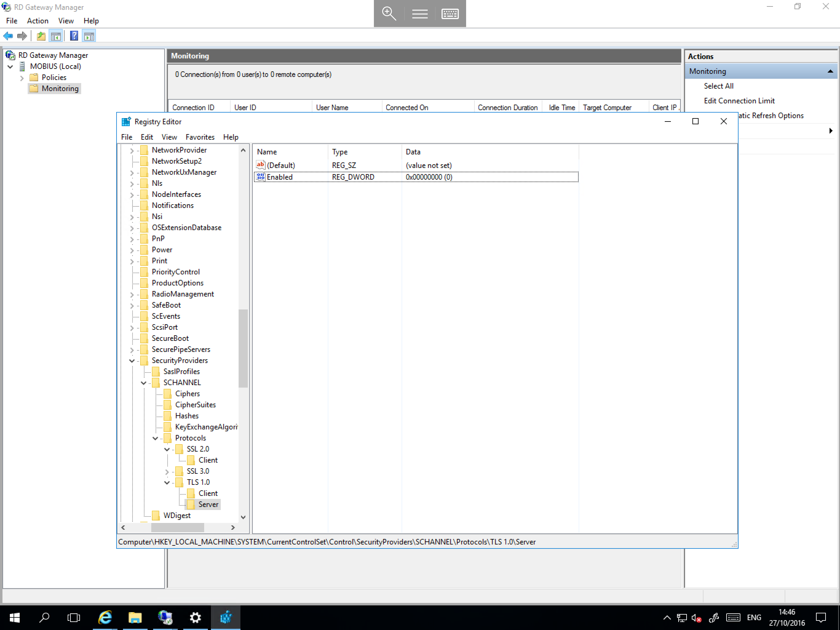Image resolution: width=840 pixels, height=630 pixels.
Task: Click Automatic Refresh Options in Actions
Action: point(767,114)
